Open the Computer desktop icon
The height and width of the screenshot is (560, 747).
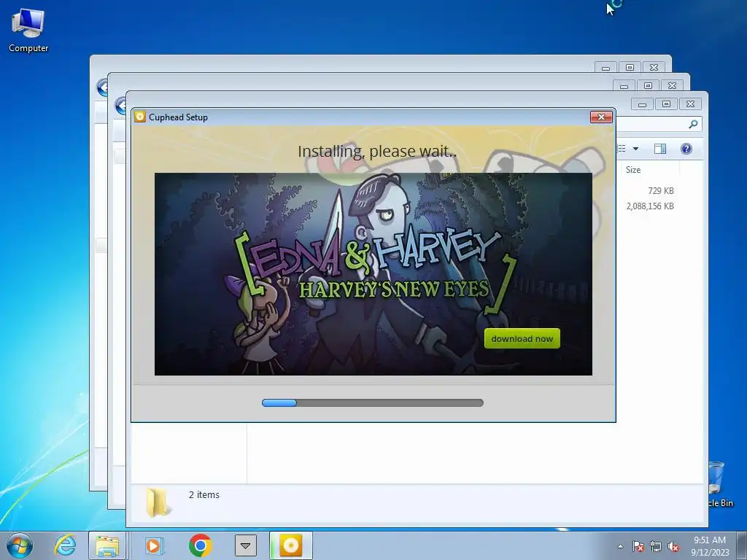(x=28, y=31)
